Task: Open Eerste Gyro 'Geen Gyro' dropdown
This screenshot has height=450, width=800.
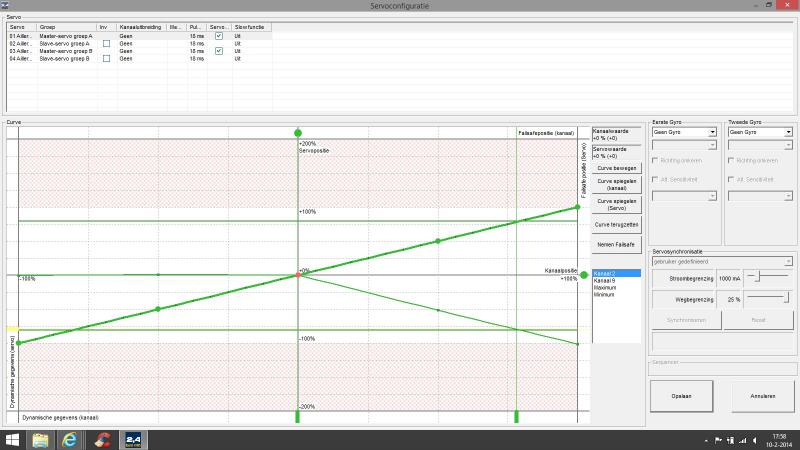Action: (x=684, y=132)
